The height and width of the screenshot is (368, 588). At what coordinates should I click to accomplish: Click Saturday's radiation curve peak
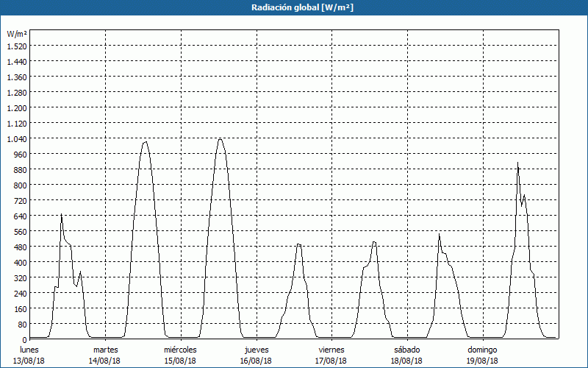coord(439,234)
